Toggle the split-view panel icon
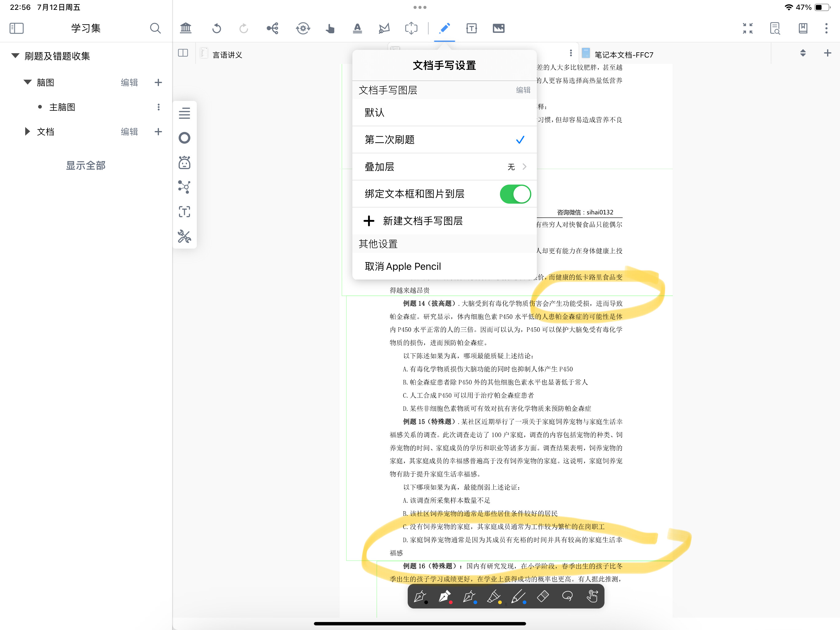This screenshot has width=840, height=630. click(x=183, y=53)
